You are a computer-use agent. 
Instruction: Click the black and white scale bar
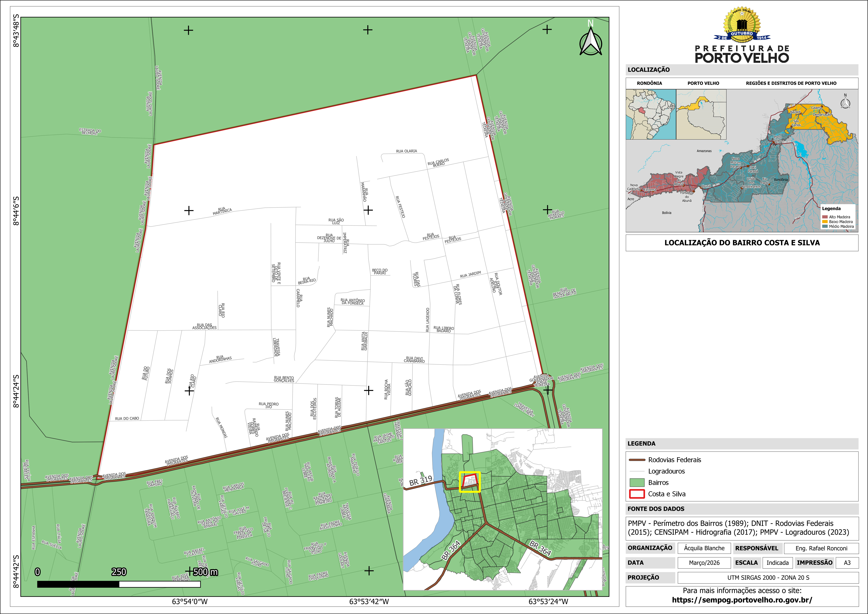[119, 584]
